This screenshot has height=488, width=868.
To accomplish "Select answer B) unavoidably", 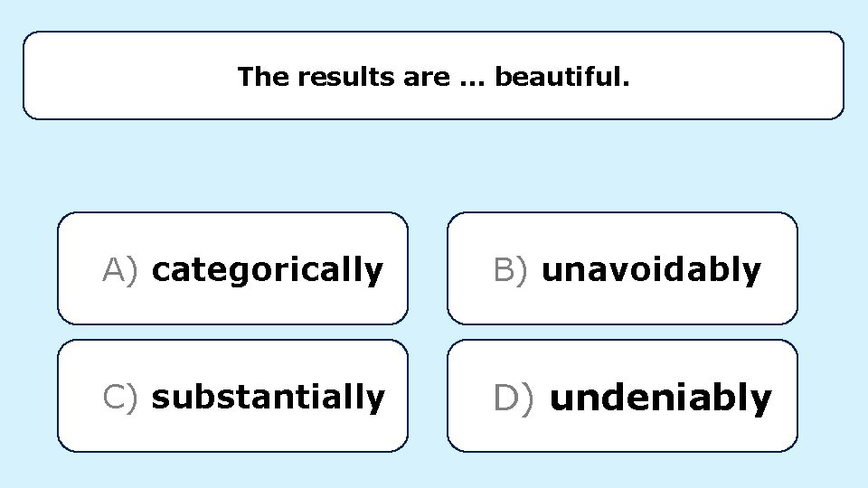I will [x=622, y=268].
